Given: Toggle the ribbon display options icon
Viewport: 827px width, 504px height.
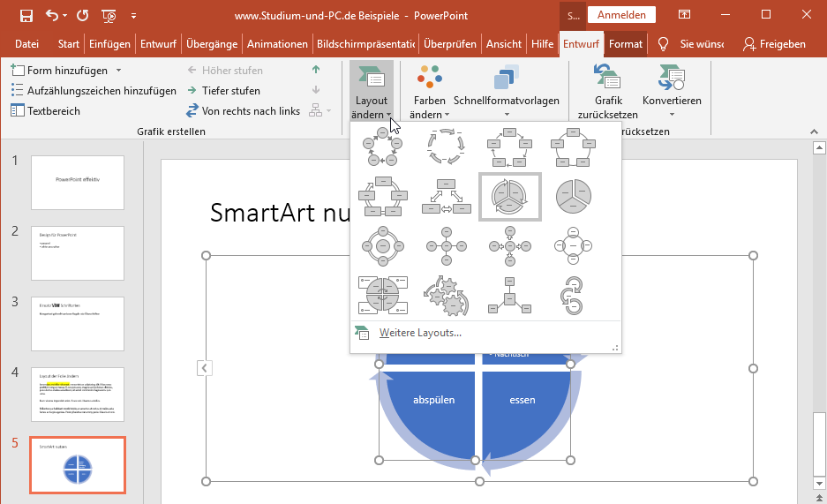Looking at the screenshot, I should 684,15.
